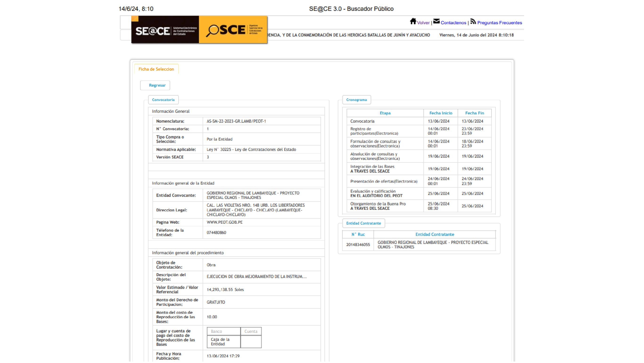Screen dimensions: 644x363
Task: Click the Formulación de consultas stage row
Action: coord(419,144)
